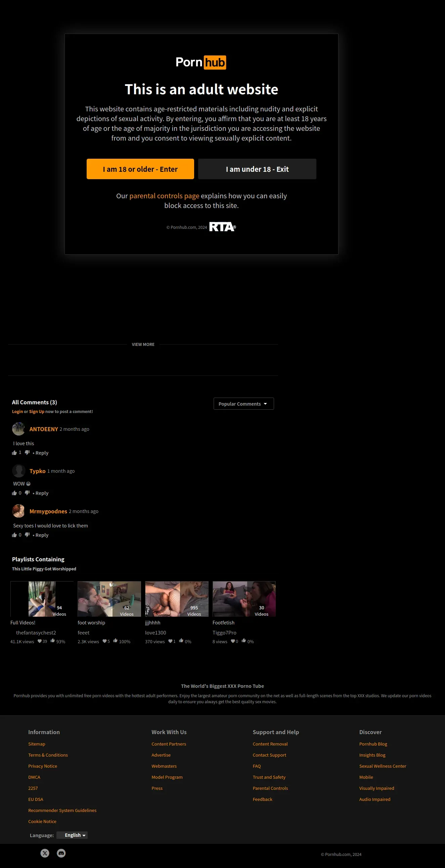Click the Login link to comment
Viewport: 445px width, 868px height.
pyautogui.click(x=17, y=411)
